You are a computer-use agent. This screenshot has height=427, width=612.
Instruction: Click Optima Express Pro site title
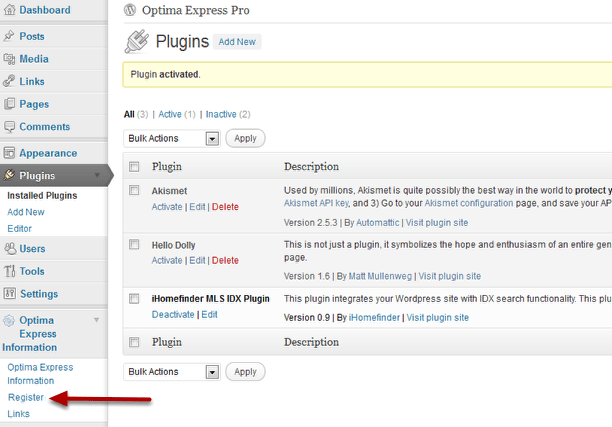pyautogui.click(x=196, y=10)
